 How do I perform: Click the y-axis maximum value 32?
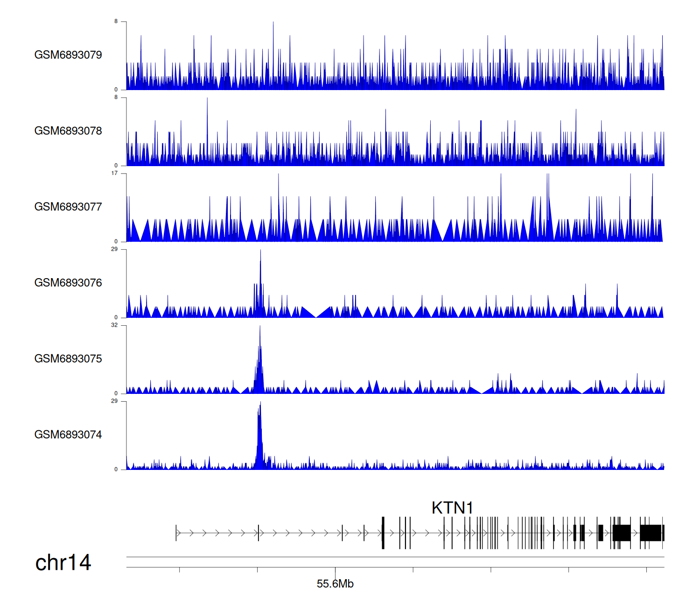114,325
